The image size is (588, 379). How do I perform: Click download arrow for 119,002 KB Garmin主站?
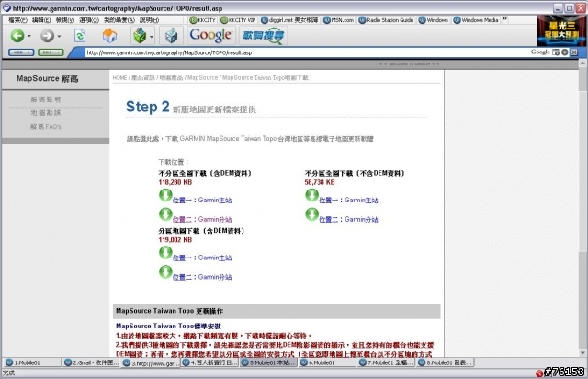click(x=165, y=252)
